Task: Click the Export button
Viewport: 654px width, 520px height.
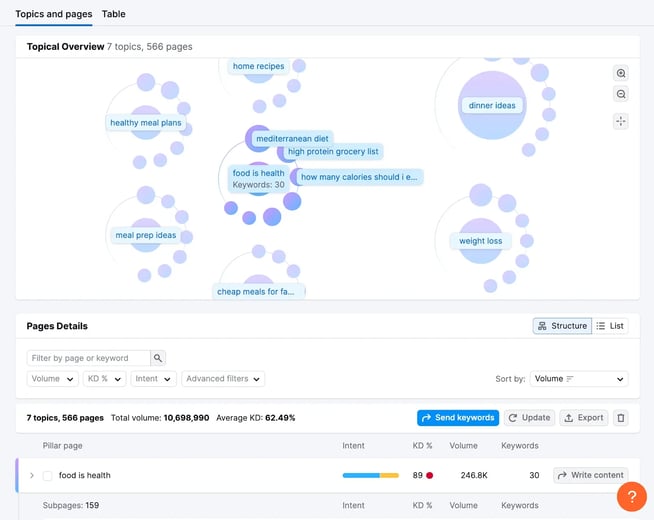Action: tap(584, 418)
